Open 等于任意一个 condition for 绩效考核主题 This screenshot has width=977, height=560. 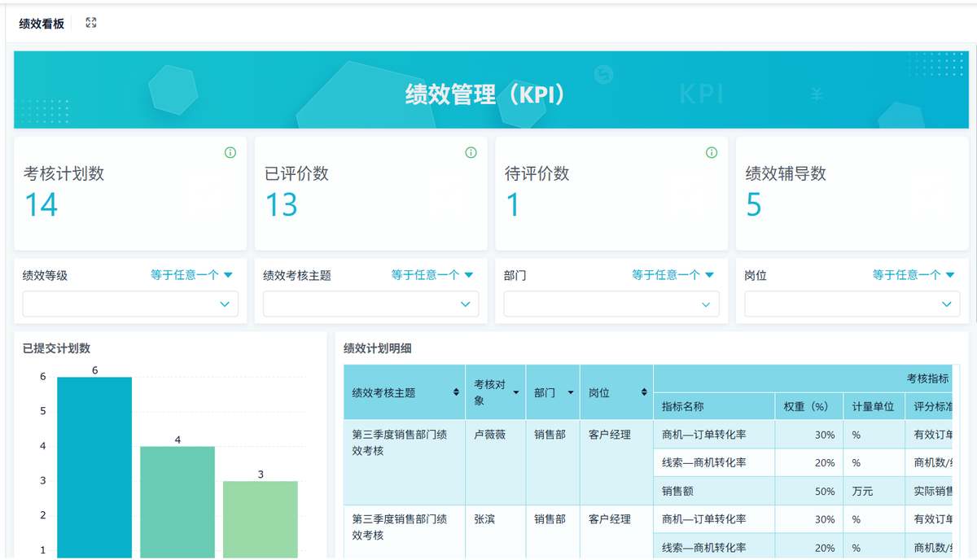(x=432, y=275)
